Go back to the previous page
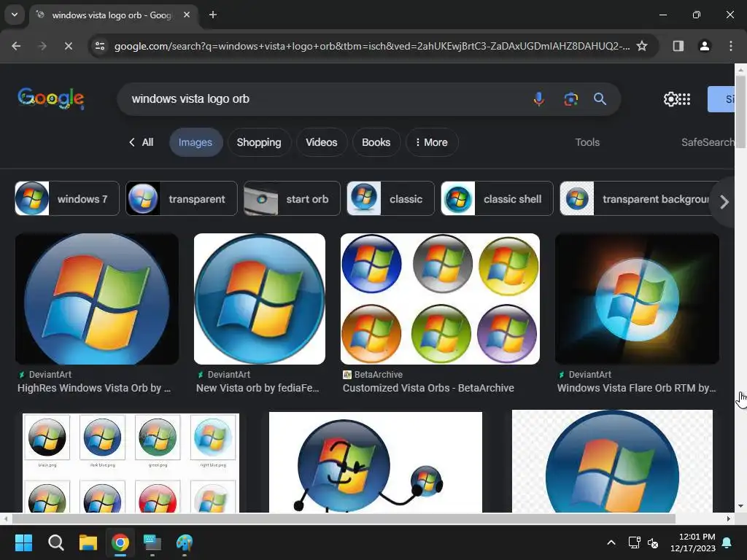This screenshot has height=560, width=747. 16,46
